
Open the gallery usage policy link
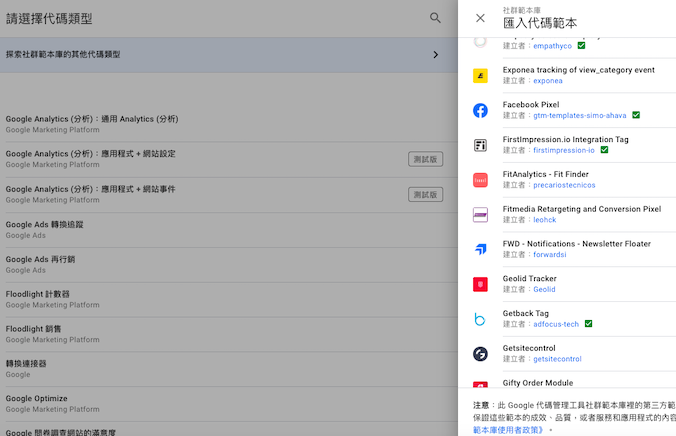click(x=508, y=430)
